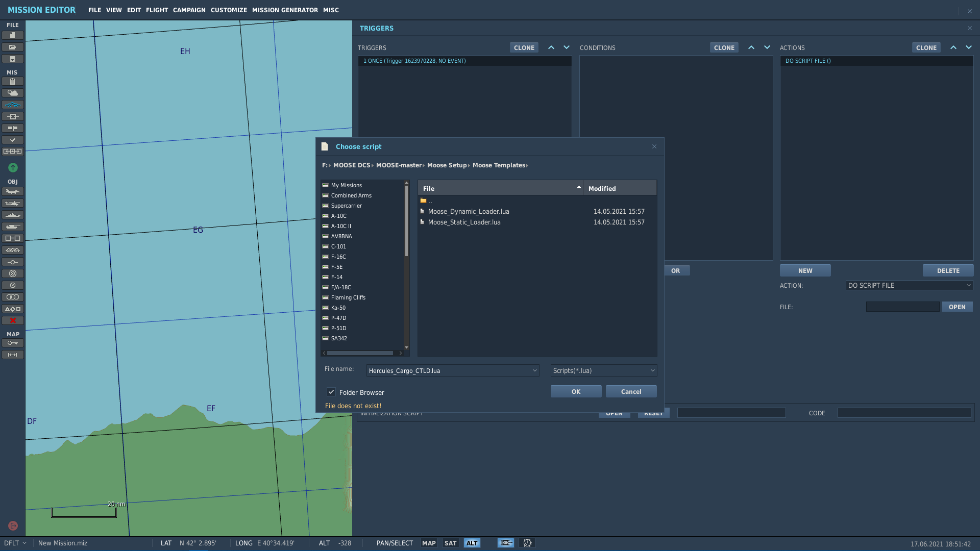
Task: Toggle the ALT map mode button
Action: [472, 543]
